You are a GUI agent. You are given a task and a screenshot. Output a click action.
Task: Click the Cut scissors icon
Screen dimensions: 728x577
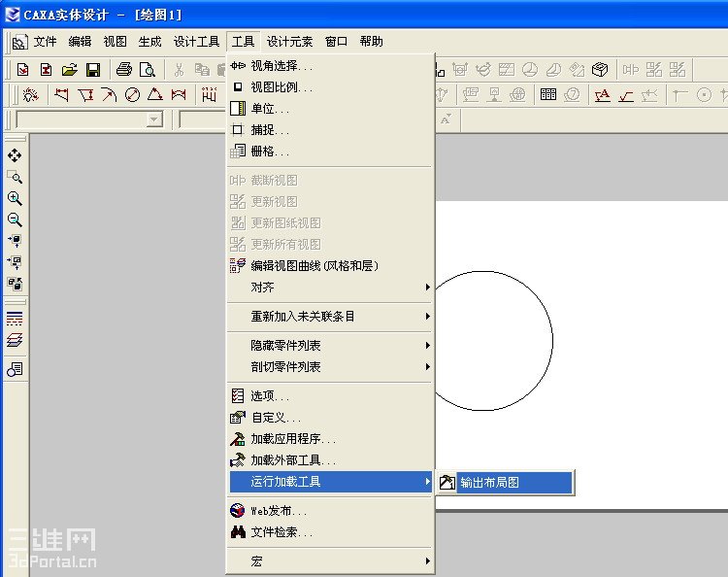tap(179, 70)
